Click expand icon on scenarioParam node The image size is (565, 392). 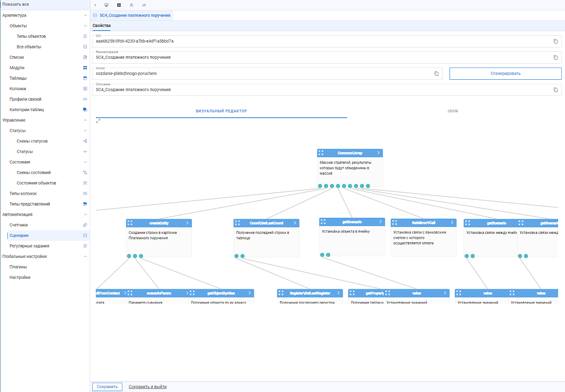(x=130, y=293)
